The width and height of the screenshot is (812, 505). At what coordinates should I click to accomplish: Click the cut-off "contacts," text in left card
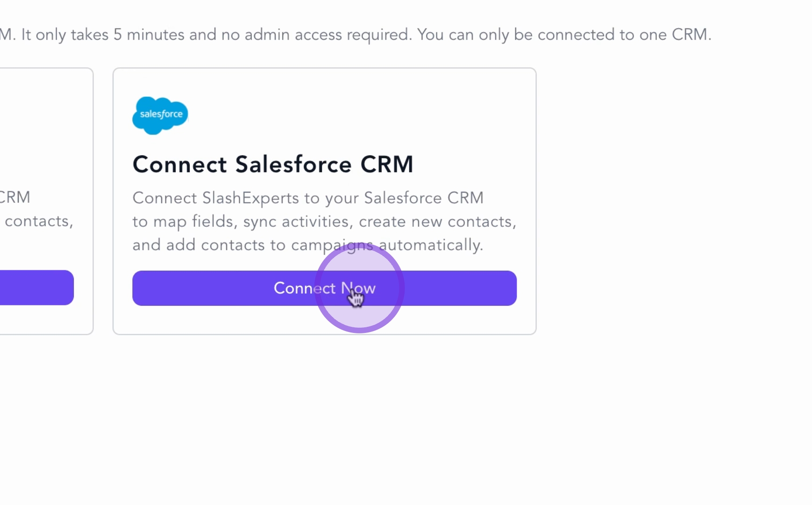click(39, 221)
